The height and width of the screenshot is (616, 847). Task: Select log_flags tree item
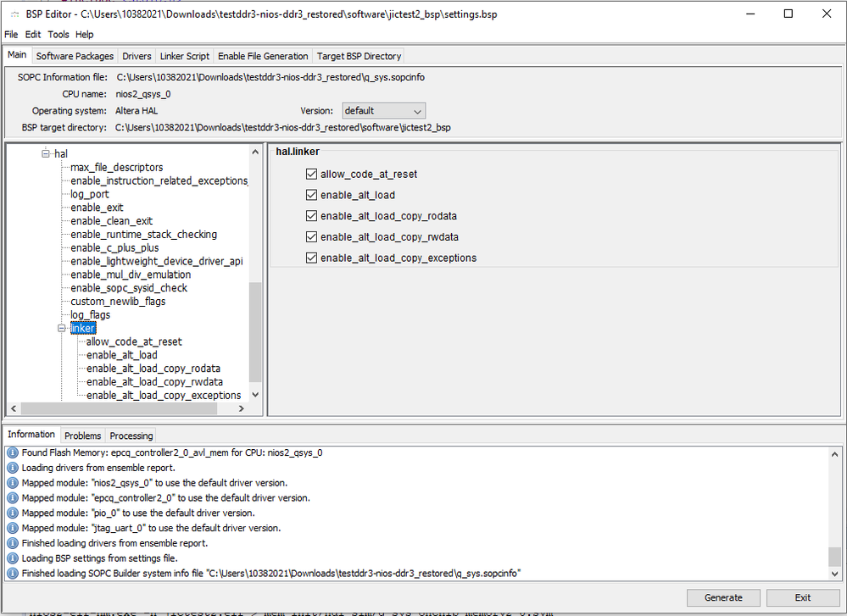[x=90, y=314]
